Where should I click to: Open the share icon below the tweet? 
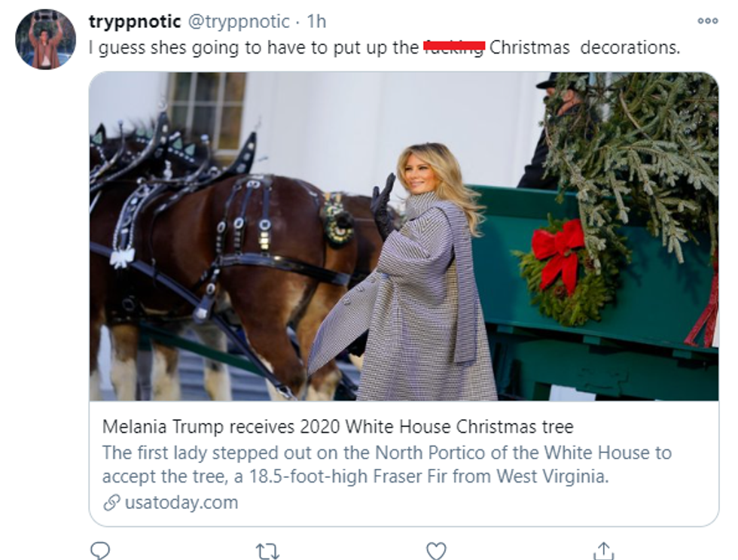click(604, 551)
